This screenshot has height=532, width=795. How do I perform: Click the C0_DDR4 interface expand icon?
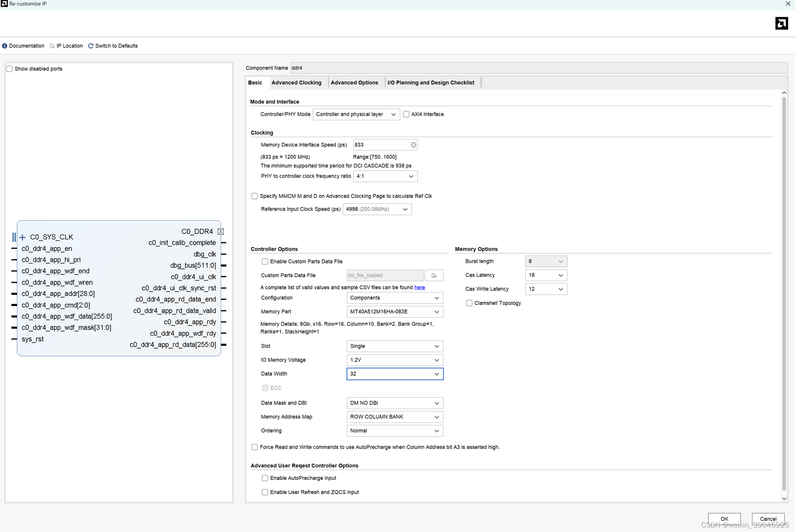[221, 232]
